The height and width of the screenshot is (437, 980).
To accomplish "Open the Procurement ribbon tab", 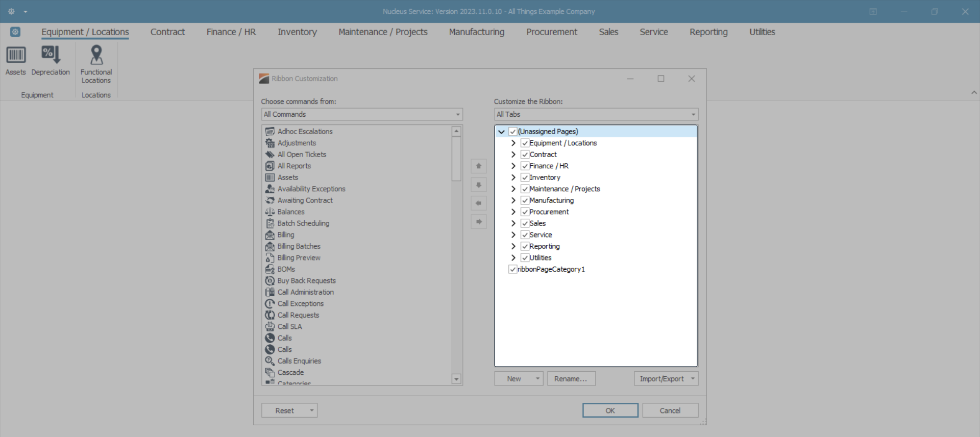I will coord(552,32).
